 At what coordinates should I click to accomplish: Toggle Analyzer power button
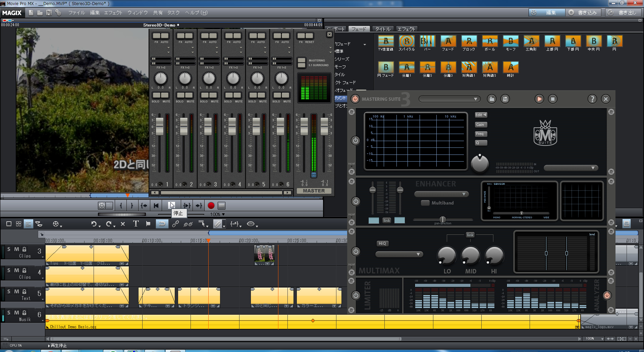(x=607, y=295)
